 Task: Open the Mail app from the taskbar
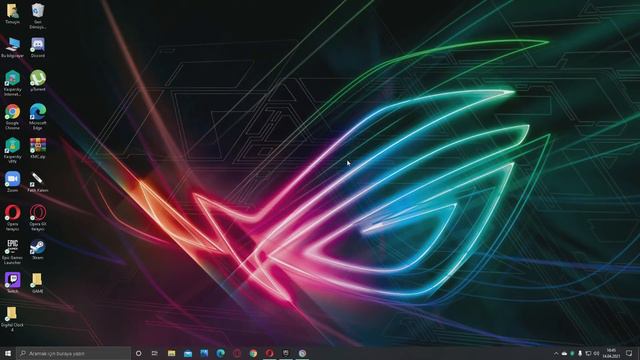[x=188, y=353]
